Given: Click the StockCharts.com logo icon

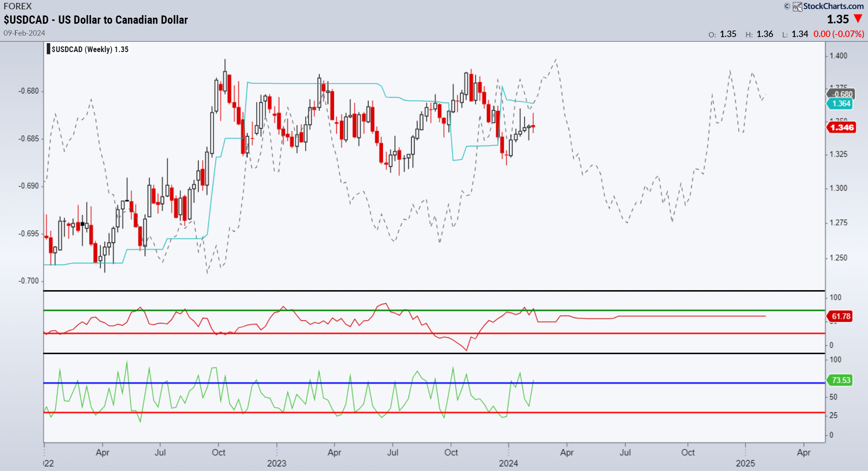Looking at the screenshot, I should pyautogui.click(x=797, y=6).
